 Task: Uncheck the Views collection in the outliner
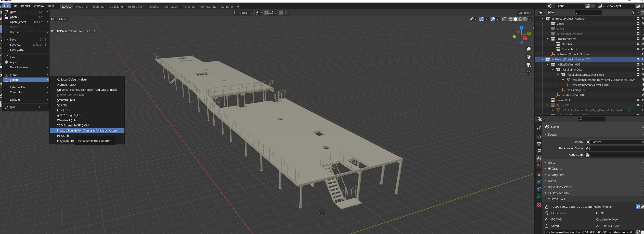pos(638,23)
